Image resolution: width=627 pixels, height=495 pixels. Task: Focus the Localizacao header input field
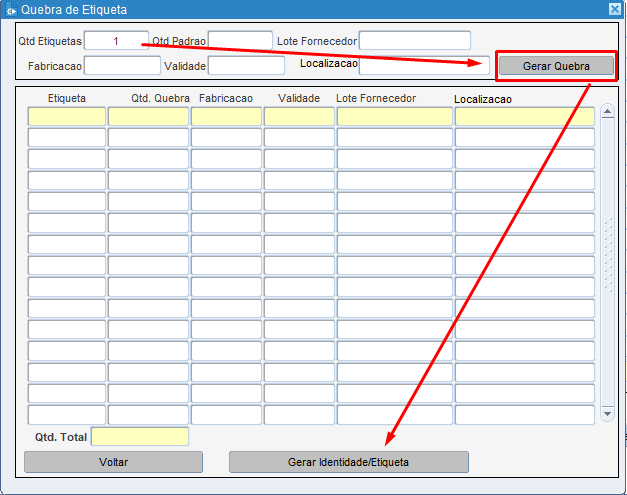click(424, 66)
